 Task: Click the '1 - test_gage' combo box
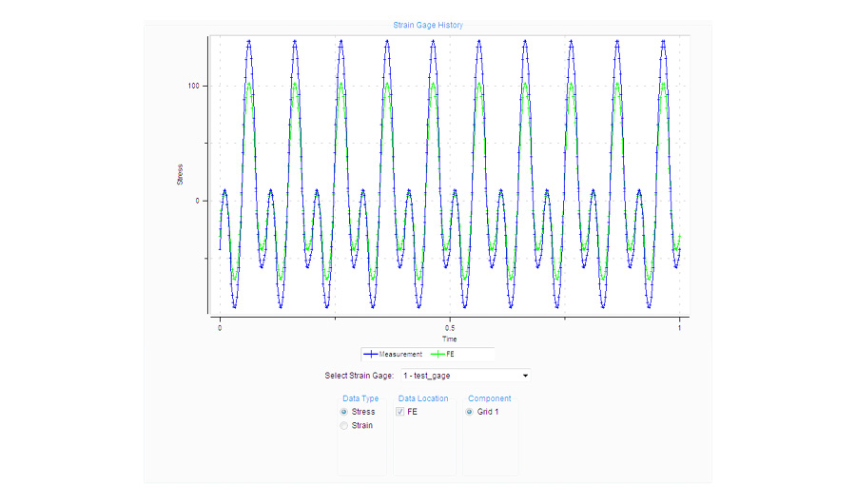tap(465, 376)
